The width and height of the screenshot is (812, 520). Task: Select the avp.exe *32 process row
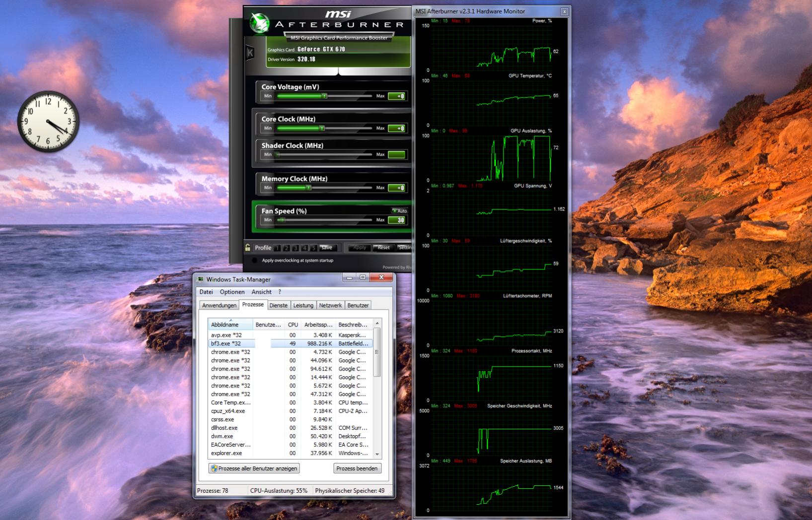(290, 335)
